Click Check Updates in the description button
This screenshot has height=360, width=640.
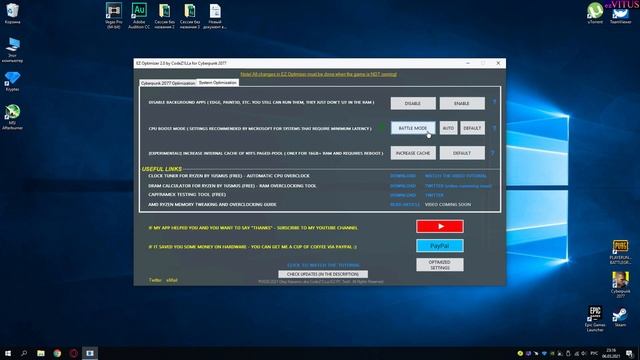tap(323, 274)
